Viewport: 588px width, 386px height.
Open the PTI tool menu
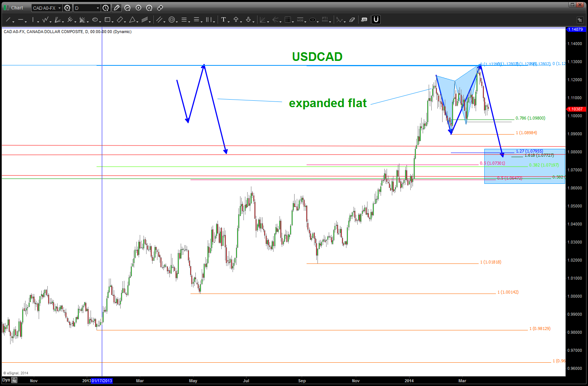point(325,20)
